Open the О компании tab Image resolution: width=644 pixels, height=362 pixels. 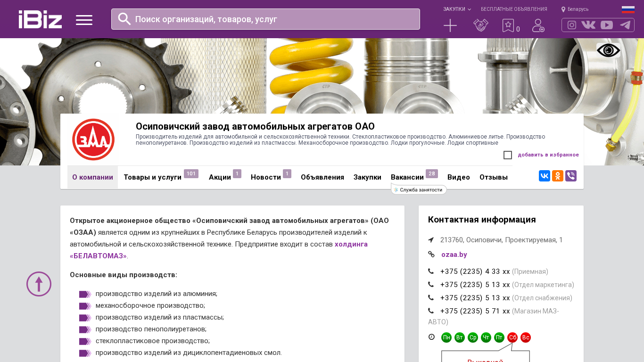click(92, 177)
